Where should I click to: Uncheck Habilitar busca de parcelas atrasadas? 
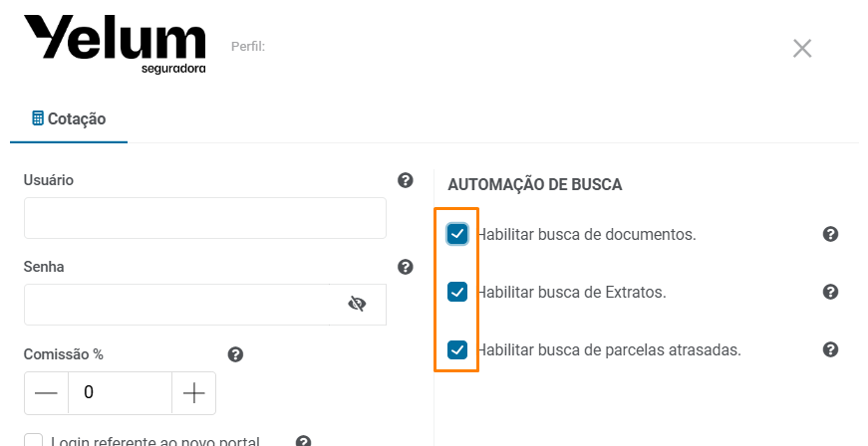click(x=457, y=349)
